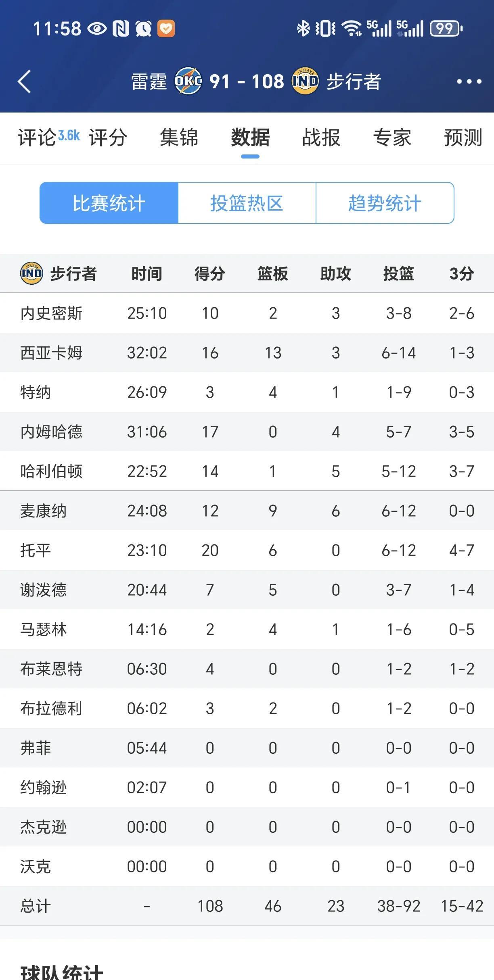Tap the OKC Thunder team logo
The image size is (494, 980).
188,81
